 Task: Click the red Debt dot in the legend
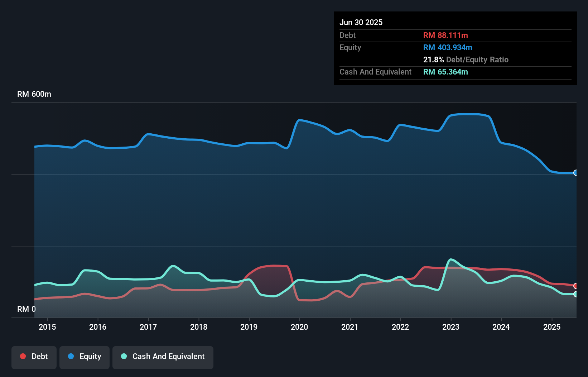tap(23, 356)
